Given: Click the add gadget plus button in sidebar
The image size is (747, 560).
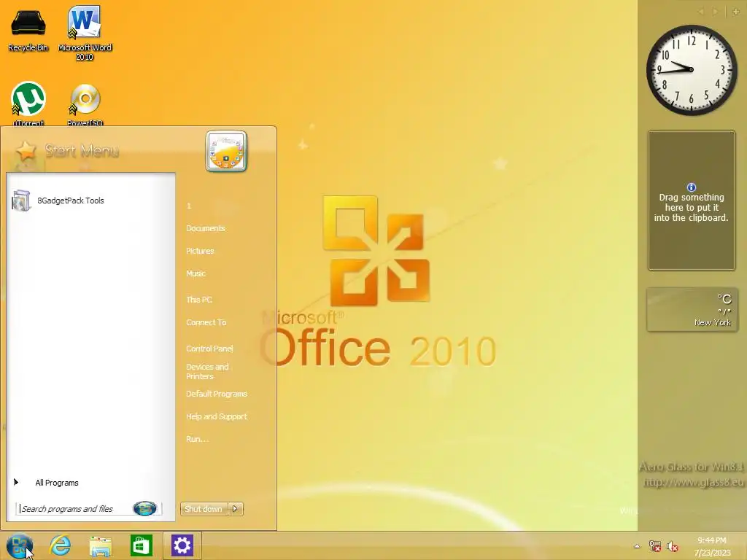Looking at the screenshot, I should 735,12.
